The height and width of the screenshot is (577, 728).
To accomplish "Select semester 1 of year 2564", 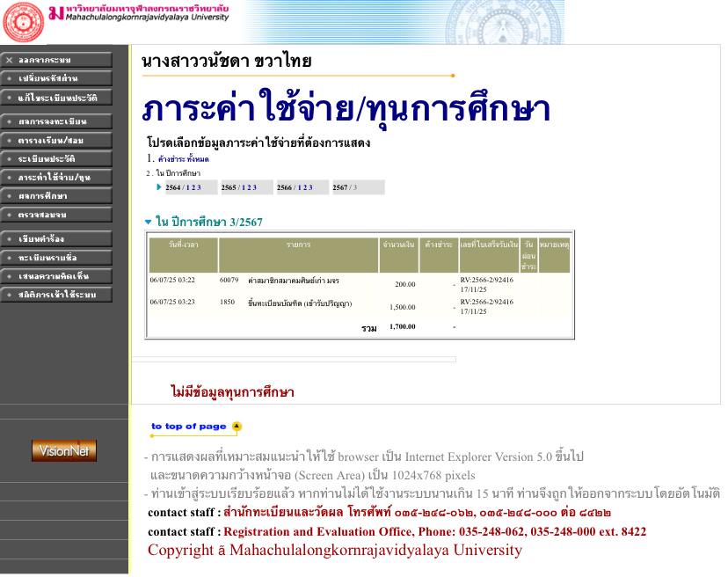I will coord(187,187).
